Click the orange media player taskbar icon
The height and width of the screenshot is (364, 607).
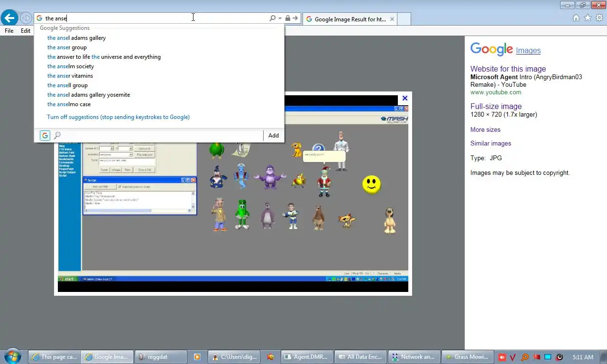(x=197, y=357)
